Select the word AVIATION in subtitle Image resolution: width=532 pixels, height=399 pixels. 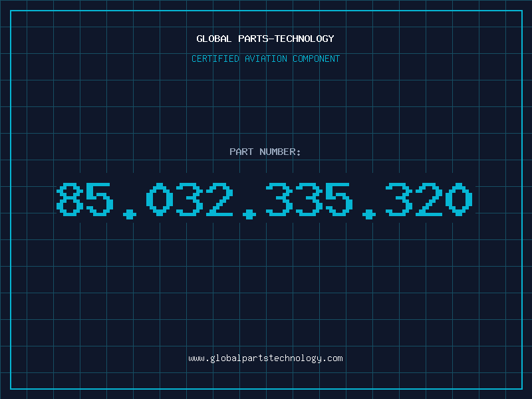(x=266, y=59)
